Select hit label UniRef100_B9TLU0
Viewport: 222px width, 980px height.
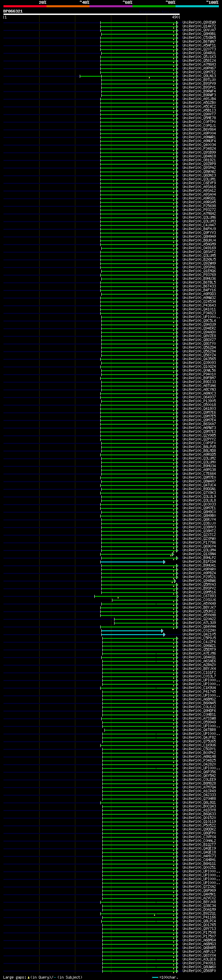(x=199, y=80)
